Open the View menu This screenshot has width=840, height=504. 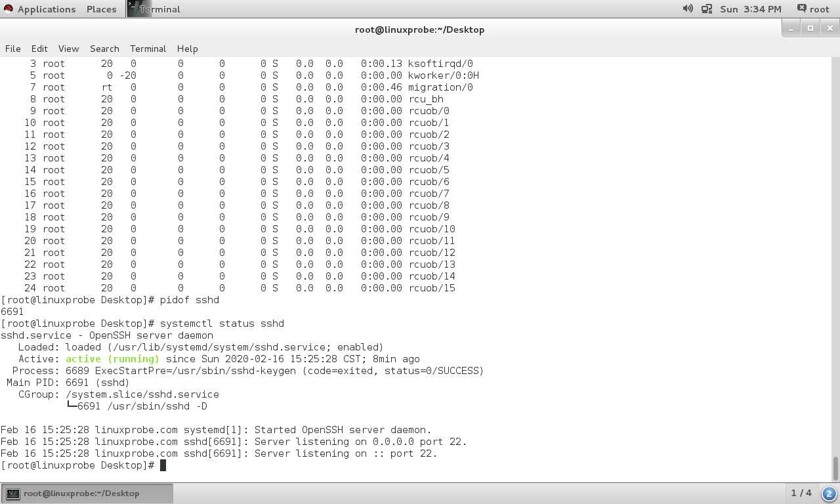68,49
